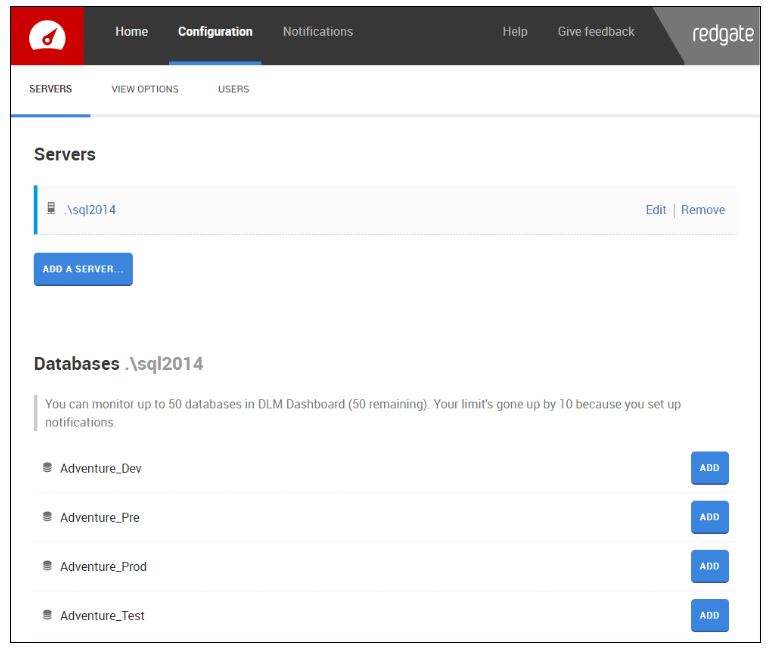This screenshot has height=648, width=771.
Task: Click database icon next to Adventure_Pre
Action: [47, 517]
